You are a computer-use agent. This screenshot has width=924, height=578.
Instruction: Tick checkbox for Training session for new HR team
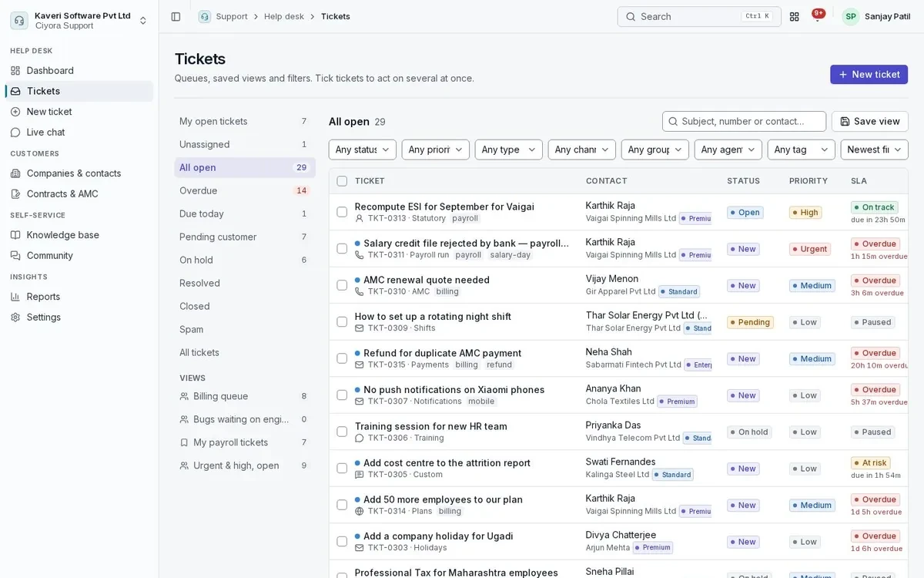pyautogui.click(x=342, y=432)
